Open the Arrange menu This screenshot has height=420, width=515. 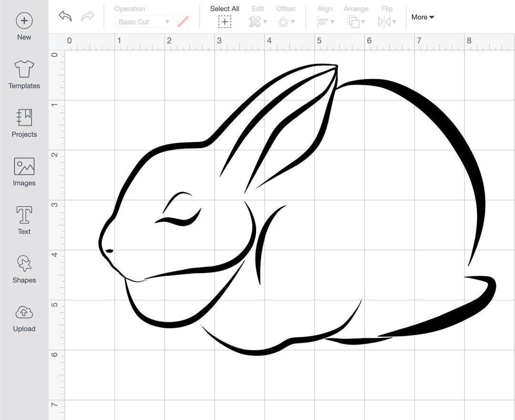pos(355,21)
